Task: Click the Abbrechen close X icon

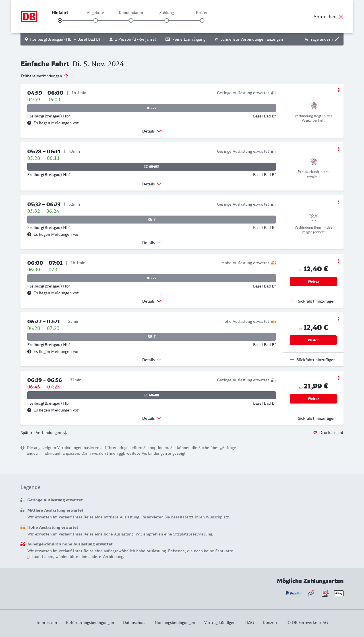Action: pos(341,16)
